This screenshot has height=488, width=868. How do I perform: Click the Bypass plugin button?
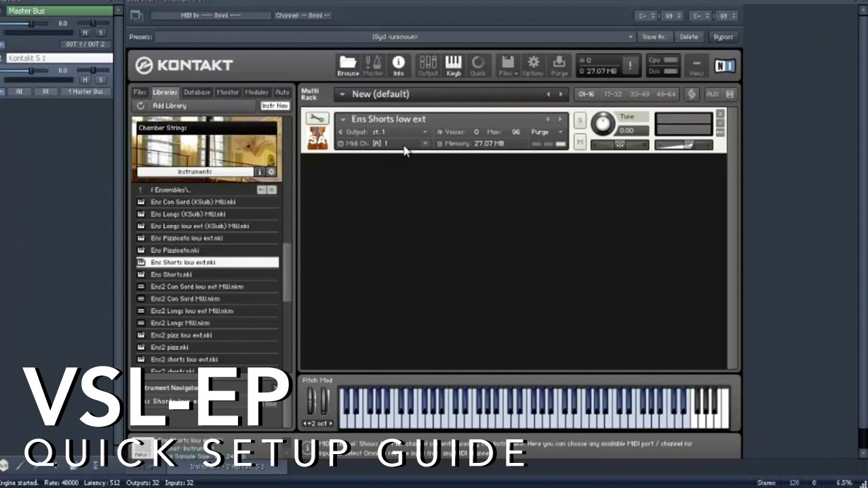point(724,37)
